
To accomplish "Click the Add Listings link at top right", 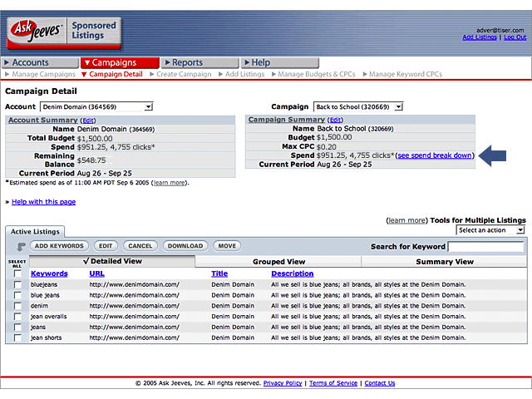I will pyautogui.click(x=480, y=37).
